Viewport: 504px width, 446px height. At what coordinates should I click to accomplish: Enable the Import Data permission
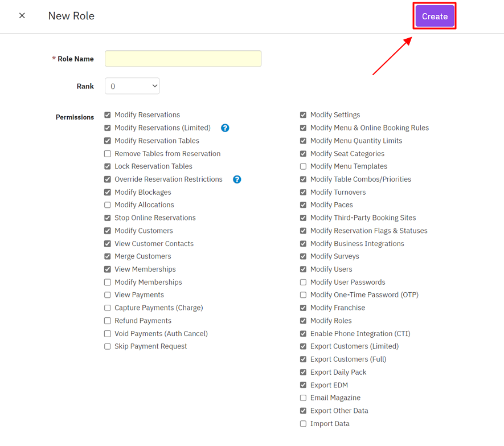303,424
